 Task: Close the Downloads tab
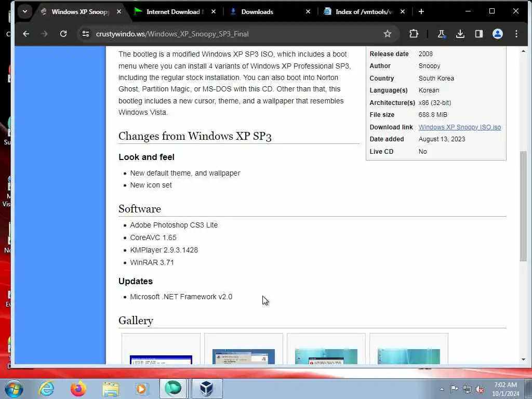(308, 11)
